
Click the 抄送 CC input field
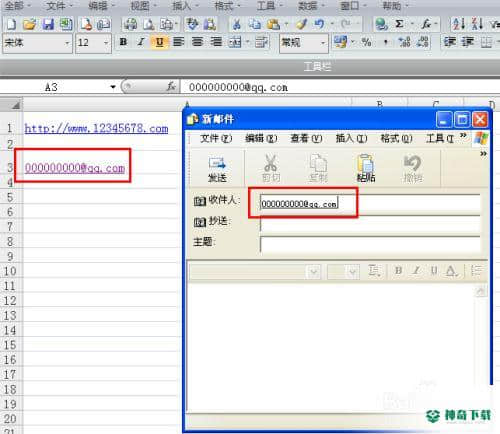pos(370,223)
